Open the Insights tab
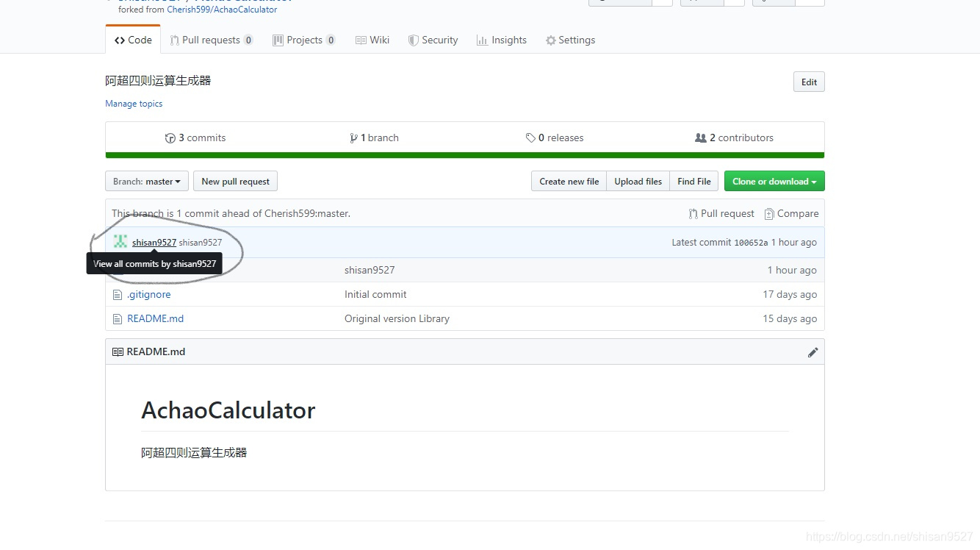The image size is (980, 550). tap(502, 40)
